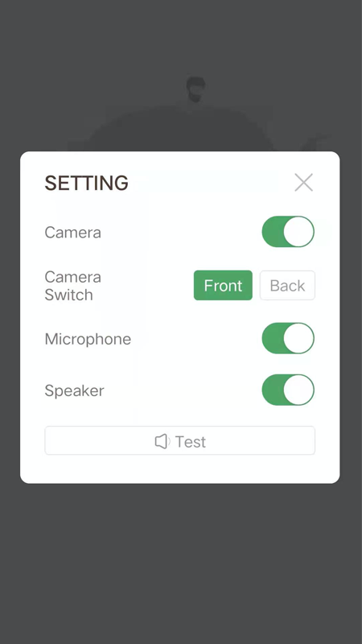Click the speaker icon inside Test button
This screenshot has height=644, width=362.
click(162, 441)
